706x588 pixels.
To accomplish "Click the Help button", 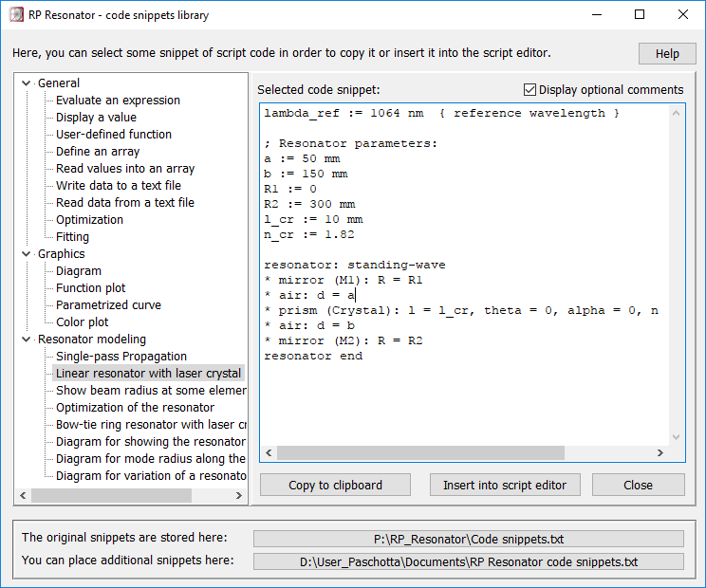I will 667,54.
